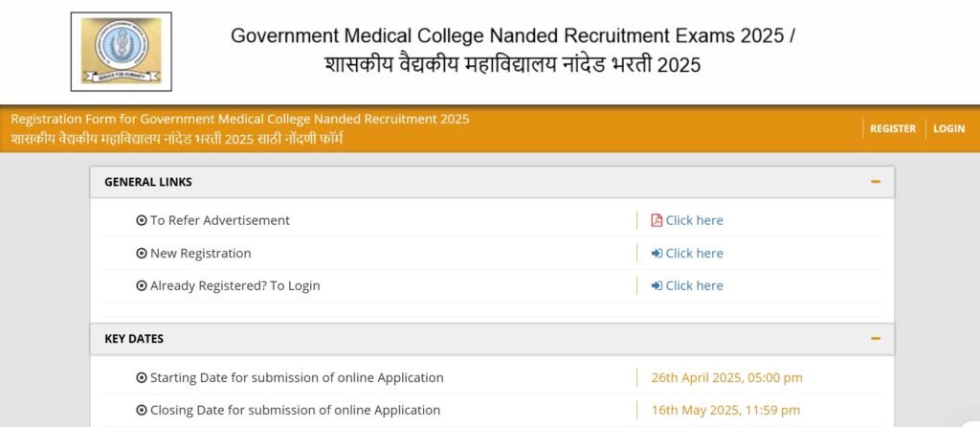Open the REGISTER menu item
The height and width of the screenshot is (427, 980).
892,128
